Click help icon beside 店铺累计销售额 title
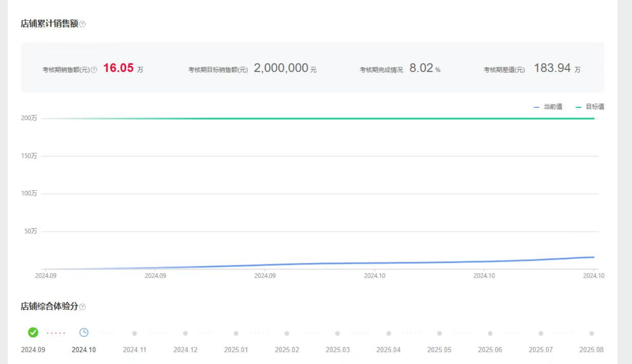 point(82,24)
